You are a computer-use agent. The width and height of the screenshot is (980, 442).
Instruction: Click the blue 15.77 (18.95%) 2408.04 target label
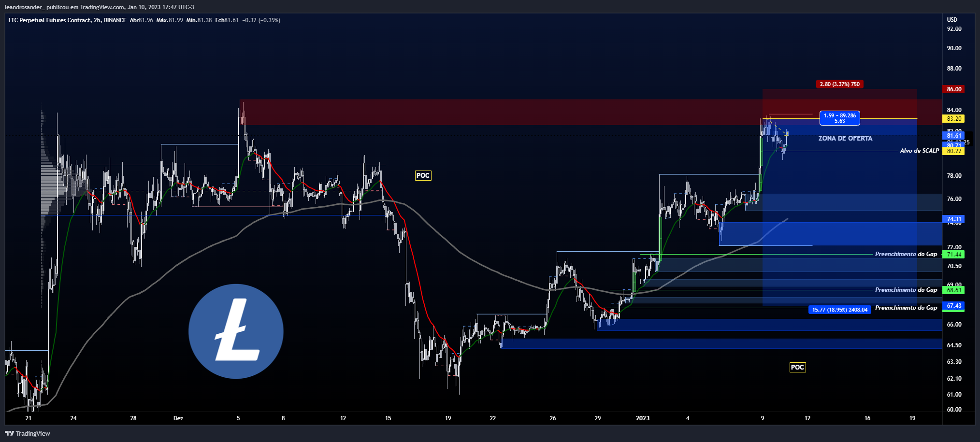[840, 310]
